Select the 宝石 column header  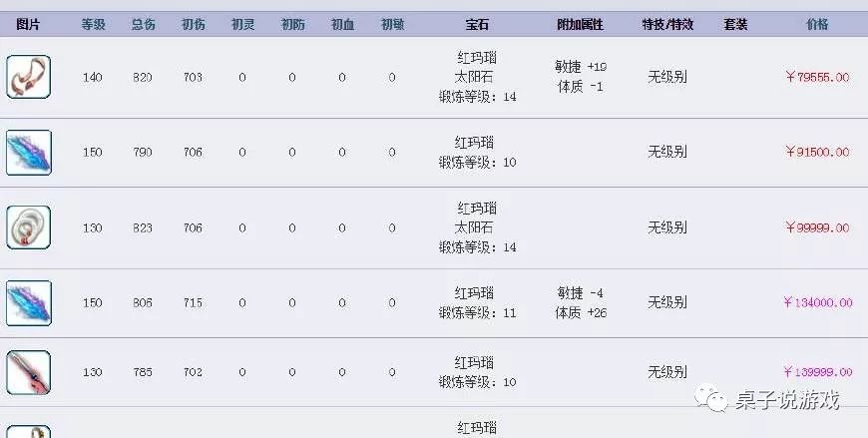coord(476,24)
